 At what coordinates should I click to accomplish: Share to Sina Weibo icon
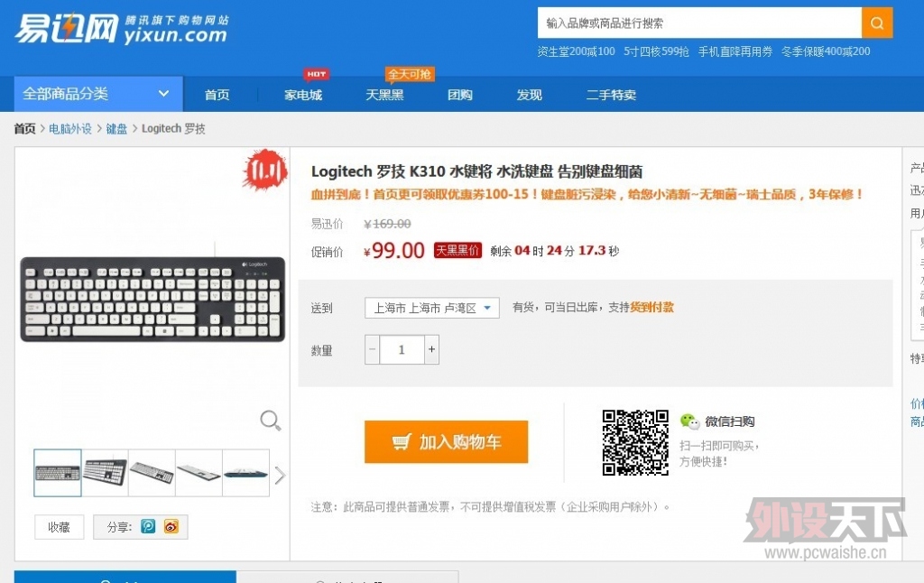coord(171,526)
